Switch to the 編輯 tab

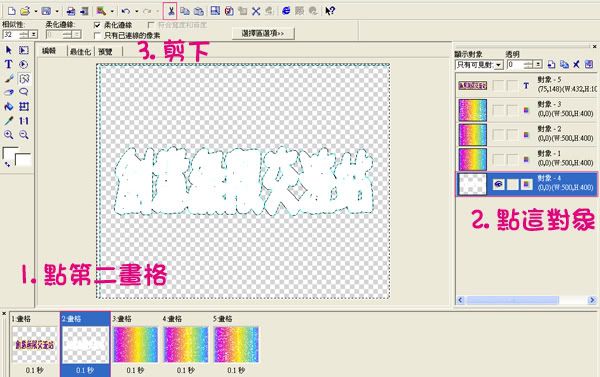[x=49, y=51]
